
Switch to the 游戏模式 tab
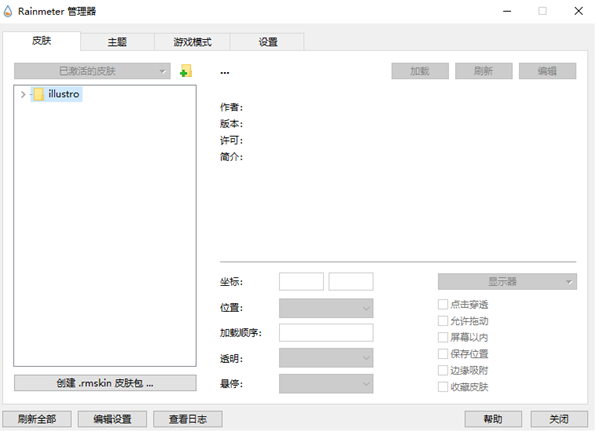(192, 42)
